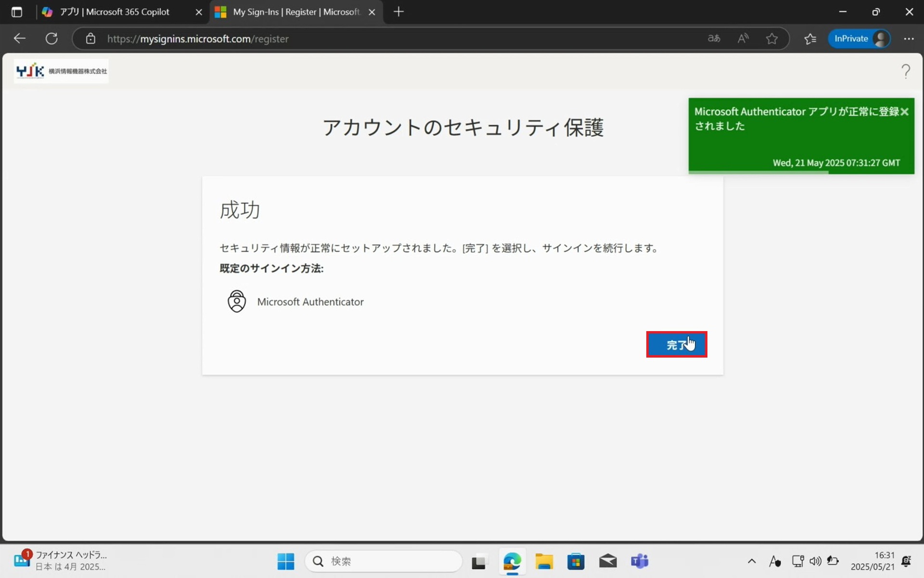The image size is (924, 578).
Task: Open a new browser tab
Action: (x=398, y=12)
